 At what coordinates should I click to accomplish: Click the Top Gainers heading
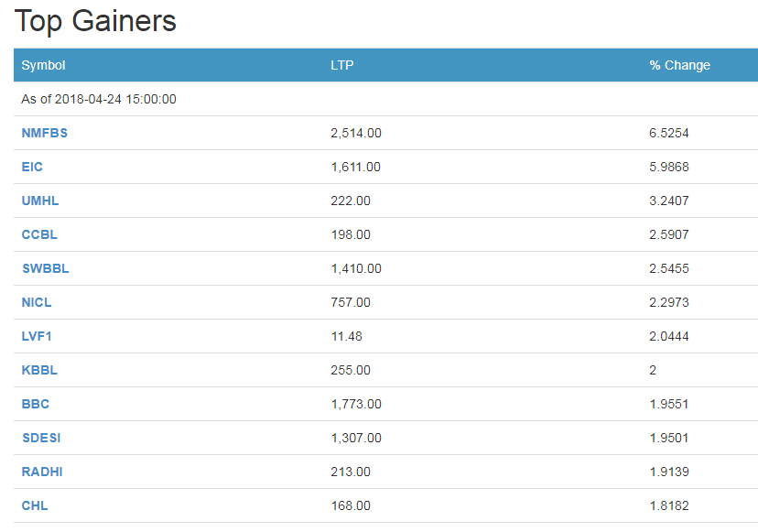[x=96, y=21]
